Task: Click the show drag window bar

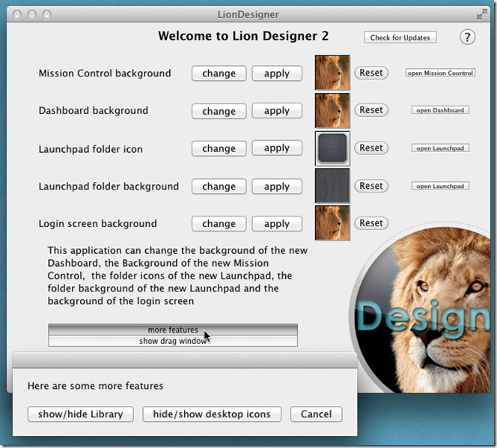Action: click(173, 341)
